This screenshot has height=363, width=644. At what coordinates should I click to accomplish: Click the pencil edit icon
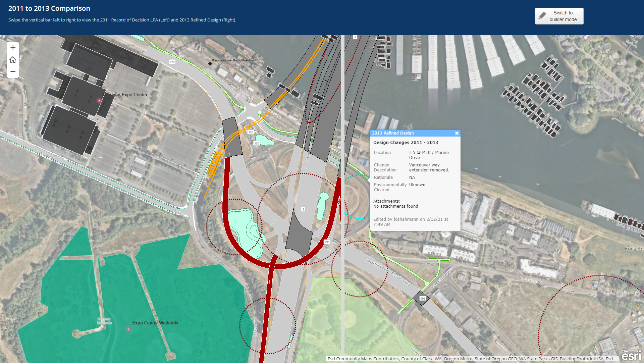click(542, 16)
